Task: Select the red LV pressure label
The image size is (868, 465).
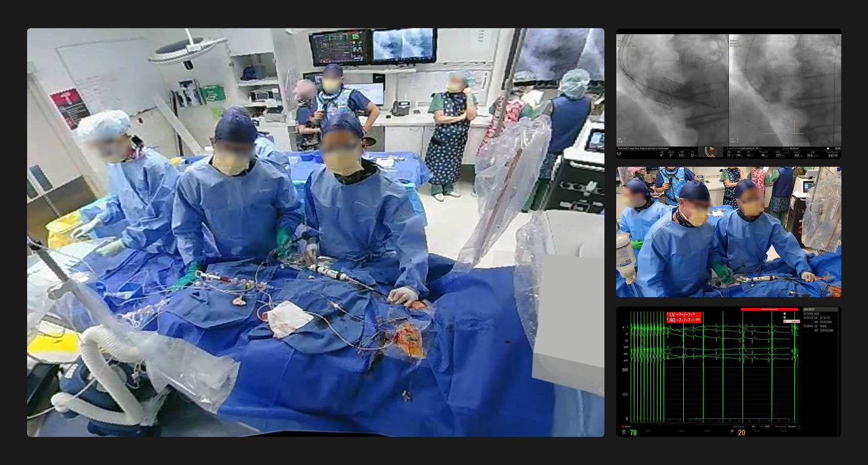Action: [684, 315]
